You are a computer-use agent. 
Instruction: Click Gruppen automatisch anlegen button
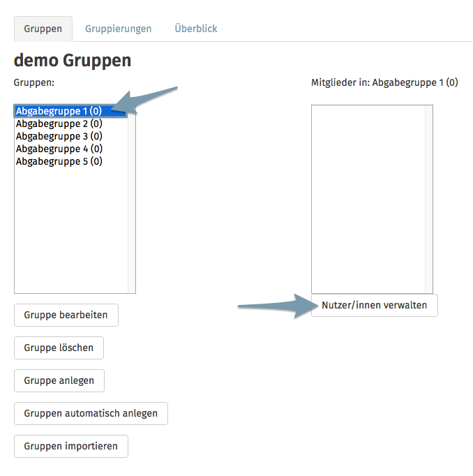click(91, 413)
